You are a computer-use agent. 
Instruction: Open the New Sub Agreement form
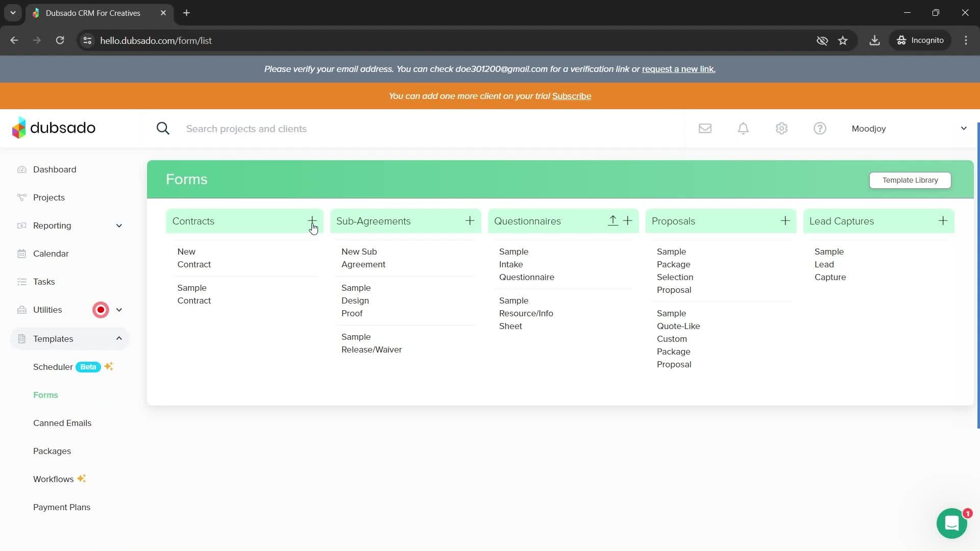point(363,258)
